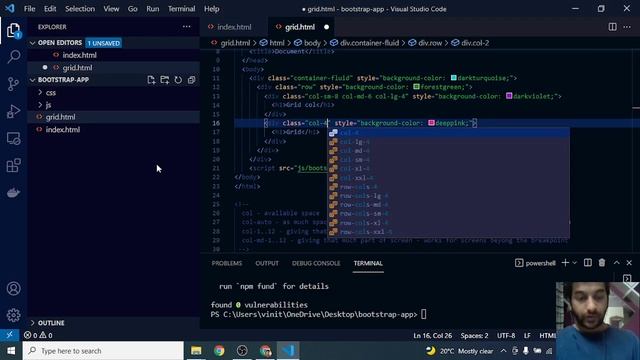The width and height of the screenshot is (640, 360).
Task: Open the Edit menu
Action: (x=50, y=9)
